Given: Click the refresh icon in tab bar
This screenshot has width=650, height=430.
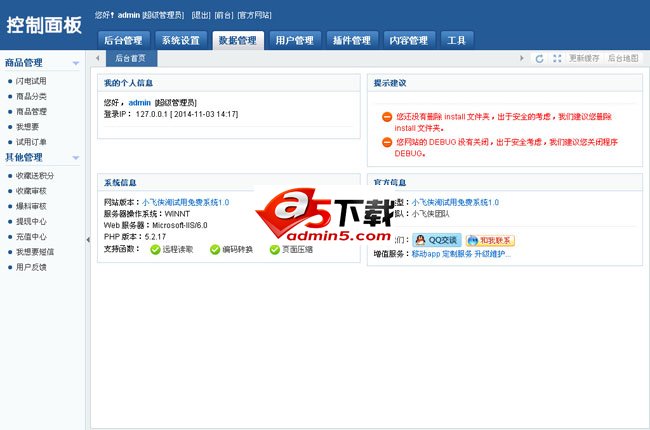Looking at the screenshot, I should pos(539,58).
